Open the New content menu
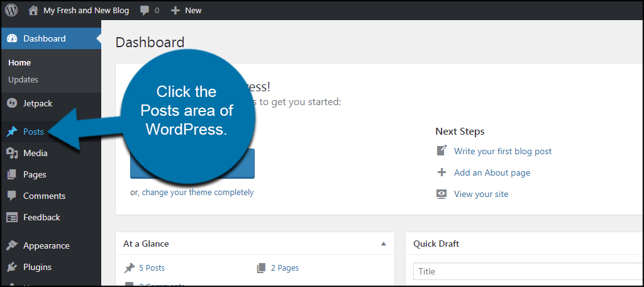644x287 pixels. [193, 10]
